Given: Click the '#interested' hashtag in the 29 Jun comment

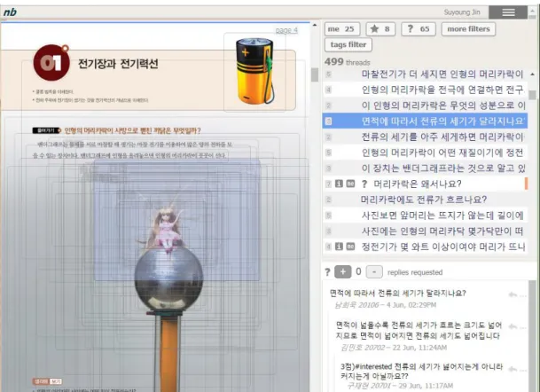Looking at the screenshot, I should click(x=372, y=366).
